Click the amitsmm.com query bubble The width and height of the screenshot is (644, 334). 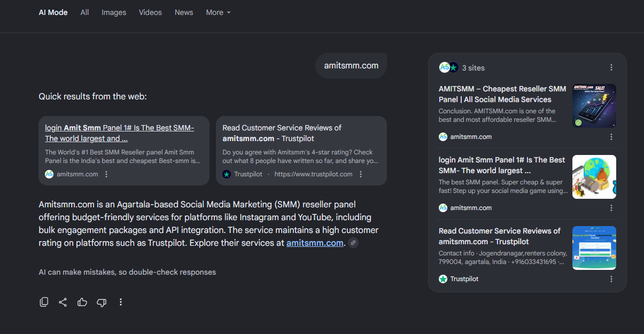pyautogui.click(x=351, y=66)
